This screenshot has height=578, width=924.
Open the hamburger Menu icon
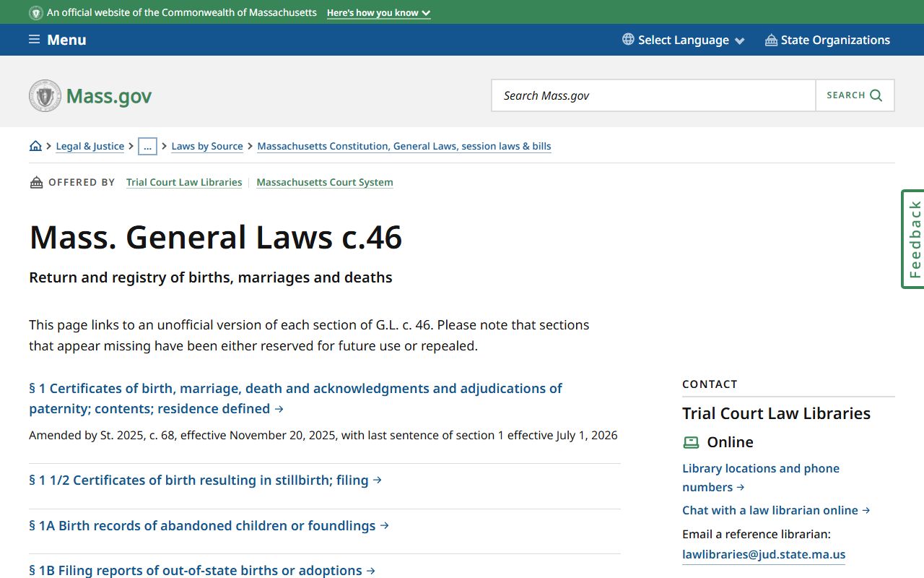[34, 40]
